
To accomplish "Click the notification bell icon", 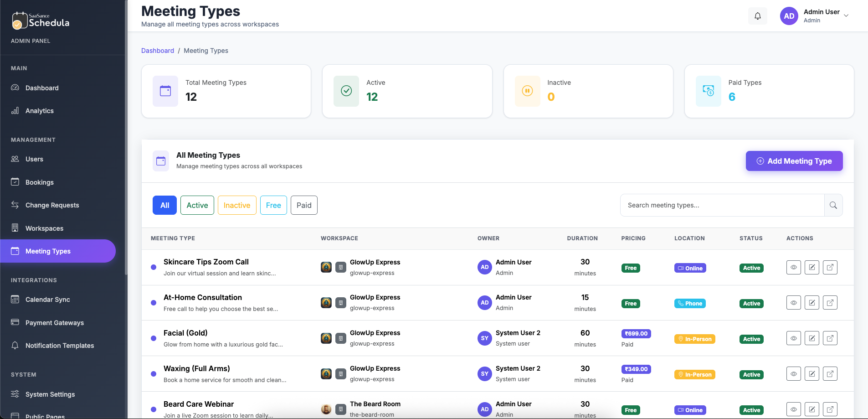I will 758,16.
